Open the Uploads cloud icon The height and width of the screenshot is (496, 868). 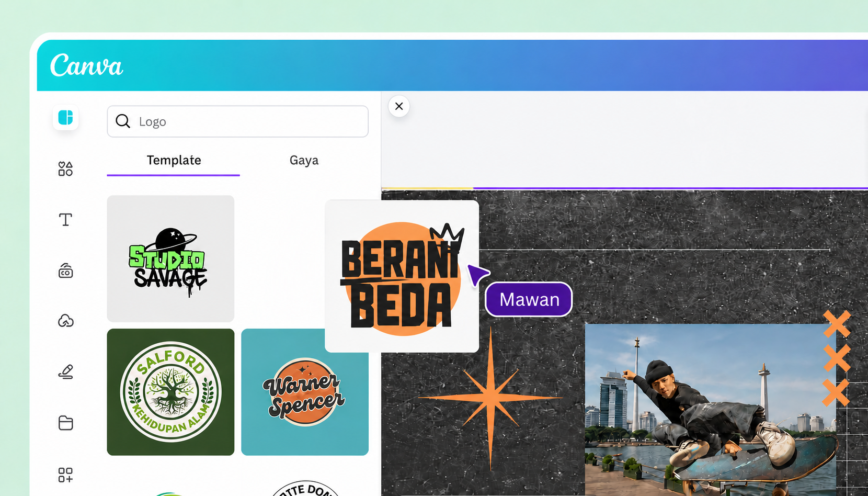click(65, 320)
